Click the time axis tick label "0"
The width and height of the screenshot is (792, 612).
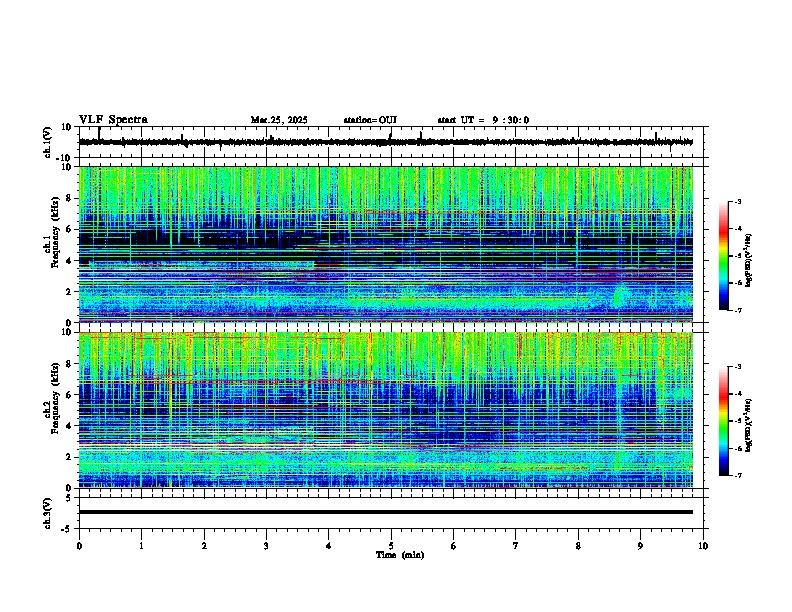click(x=79, y=546)
